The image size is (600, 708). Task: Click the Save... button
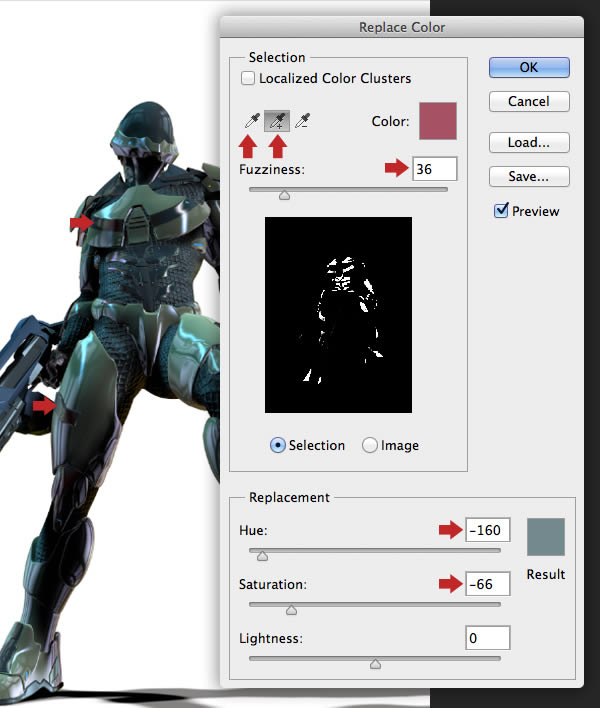click(529, 176)
